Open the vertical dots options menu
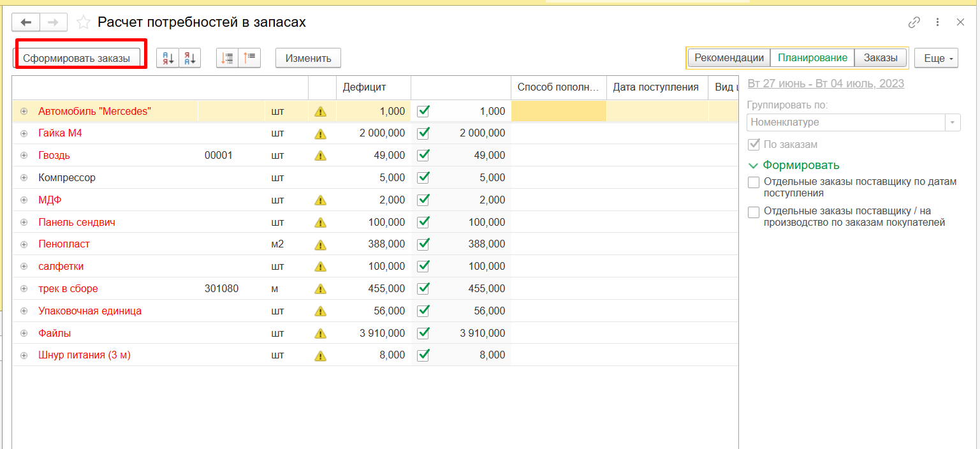 937,22
